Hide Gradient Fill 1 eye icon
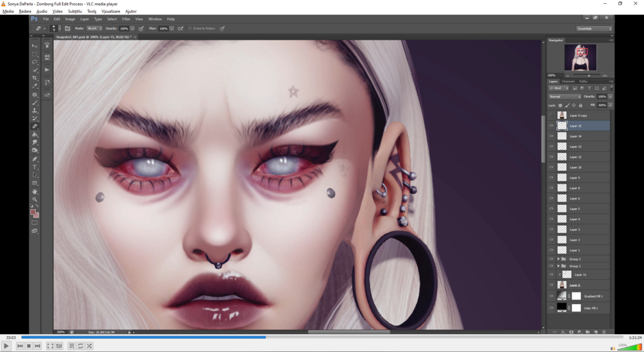 pyautogui.click(x=551, y=296)
